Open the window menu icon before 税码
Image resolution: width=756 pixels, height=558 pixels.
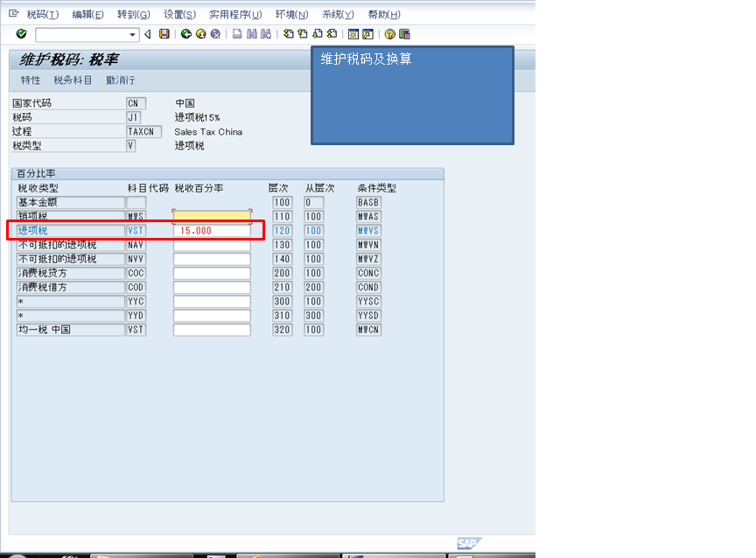13,14
